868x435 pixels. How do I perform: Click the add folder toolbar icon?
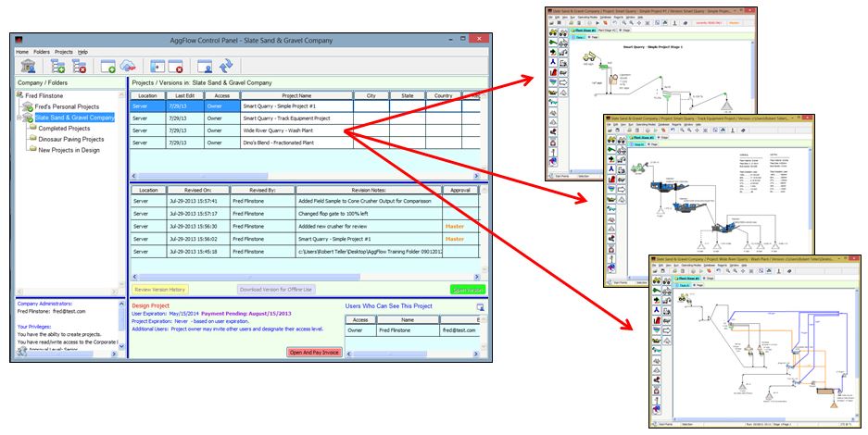57,67
